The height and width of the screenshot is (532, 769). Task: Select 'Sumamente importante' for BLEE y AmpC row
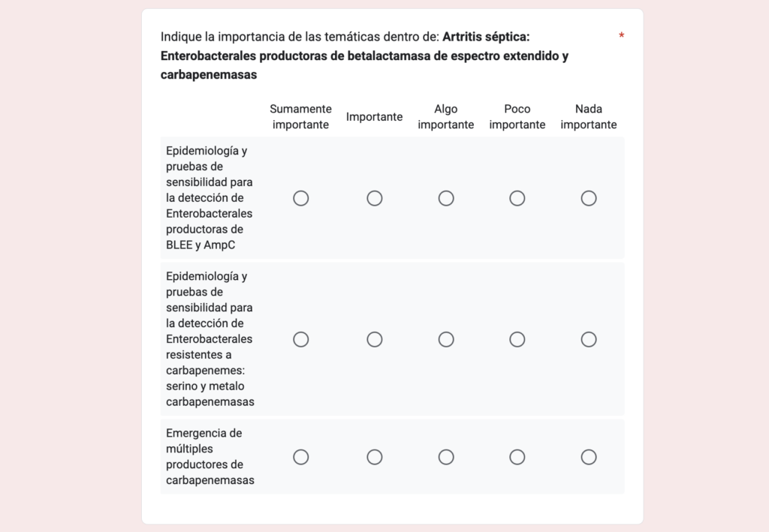(301, 198)
